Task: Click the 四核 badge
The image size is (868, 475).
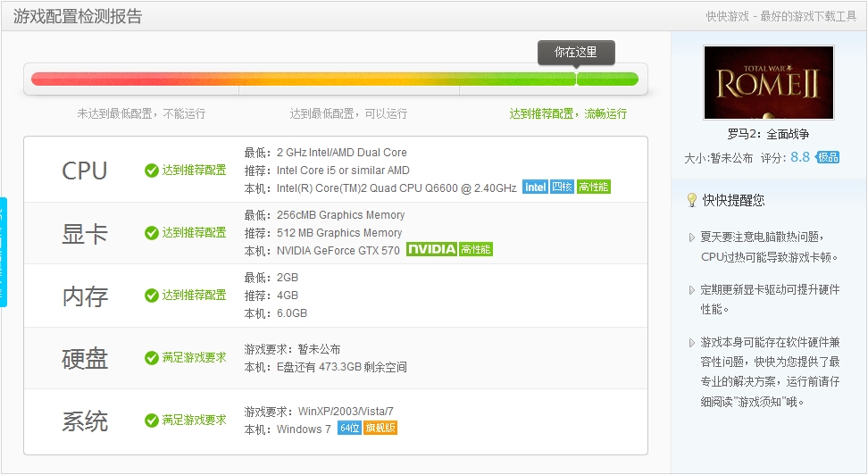Action: [562, 187]
